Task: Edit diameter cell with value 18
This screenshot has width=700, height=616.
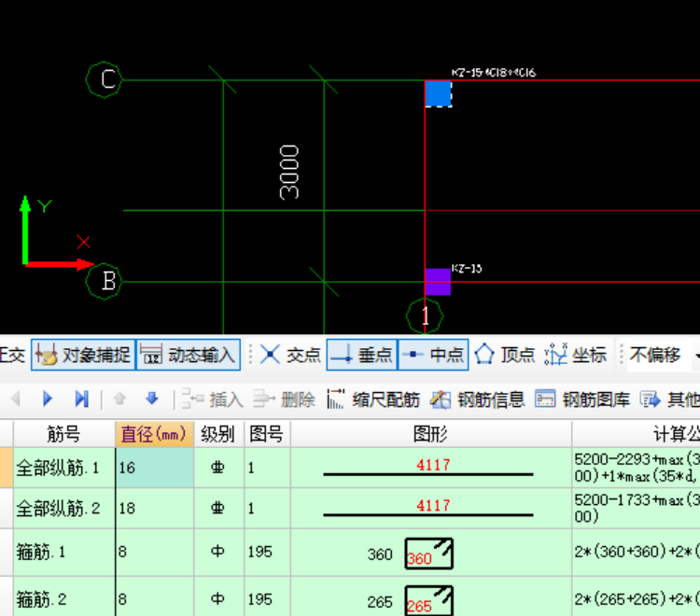Action: [x=154, y=508]
